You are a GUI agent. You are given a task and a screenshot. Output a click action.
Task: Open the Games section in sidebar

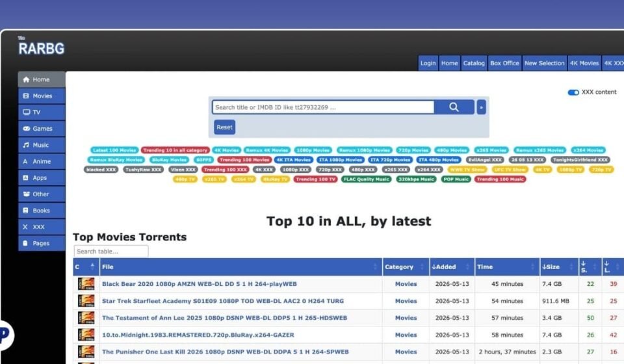pos(42,129)
